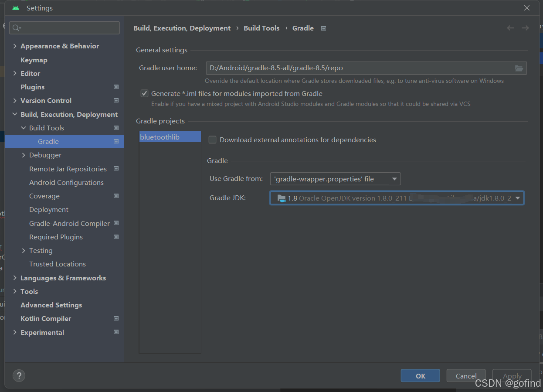The width and height of the screenshot is (543, 392).
Task: Expand Languages & Frameworks section
Action: coord(15,278)
